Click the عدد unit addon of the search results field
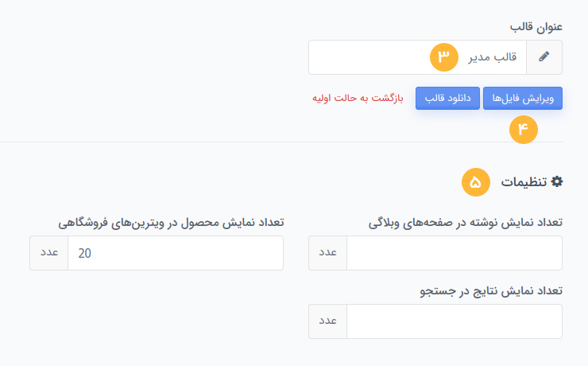The image size is (588, 366). click(x=328, y=321)
